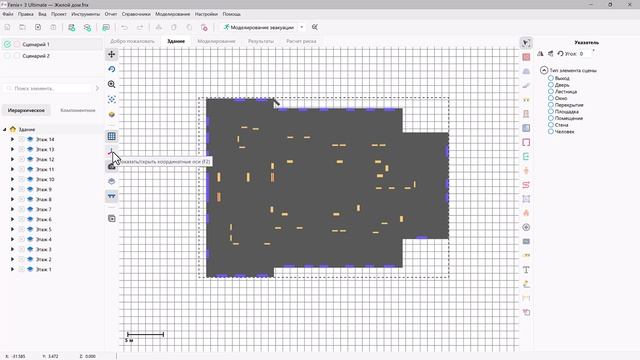640x360 pixels.
Task: Switch to the Результаты tab
Action: point(261,41)
